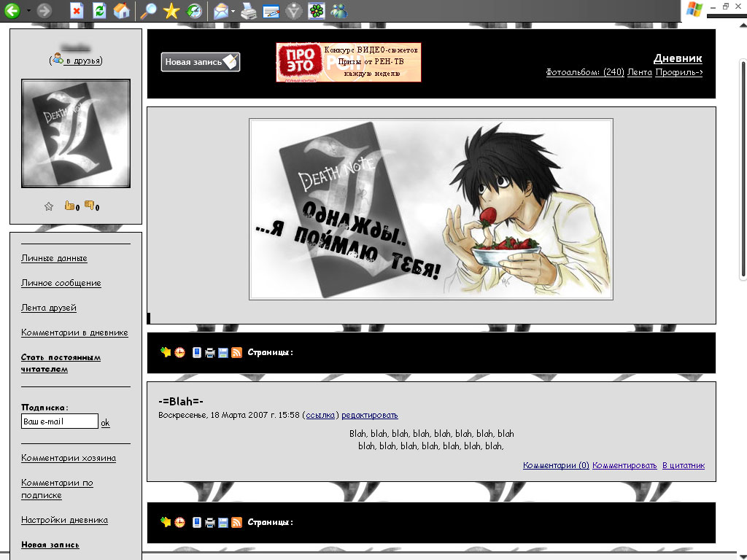Click the entry date 'Воскресенье, 18 Марта 2007 г. 15:58'
The height and width of the screenshot is (560, 747).
(229, 415)
